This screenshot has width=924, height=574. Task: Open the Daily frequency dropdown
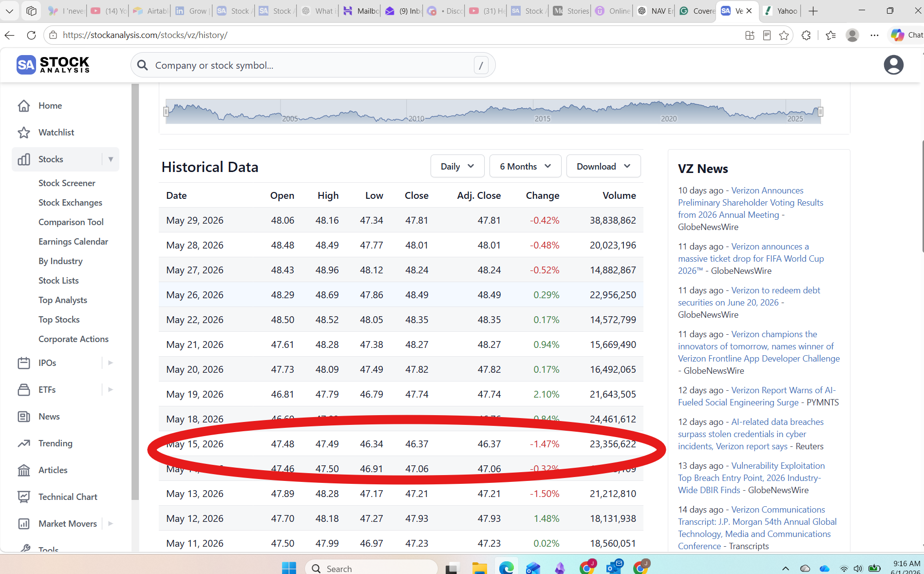(457, 166)
